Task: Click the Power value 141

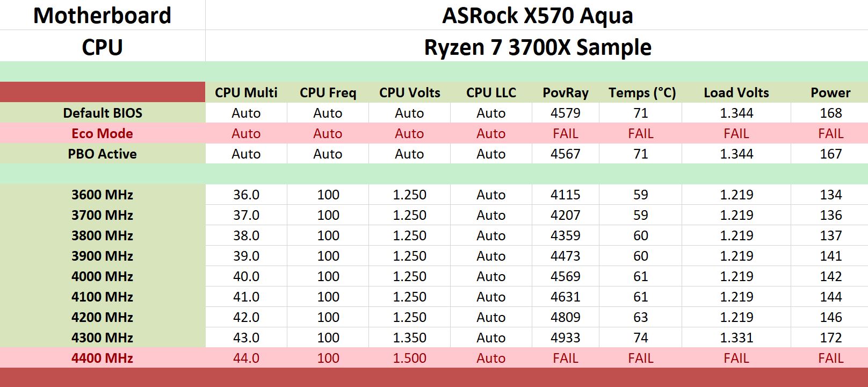Action: click(x=831, y=256)
